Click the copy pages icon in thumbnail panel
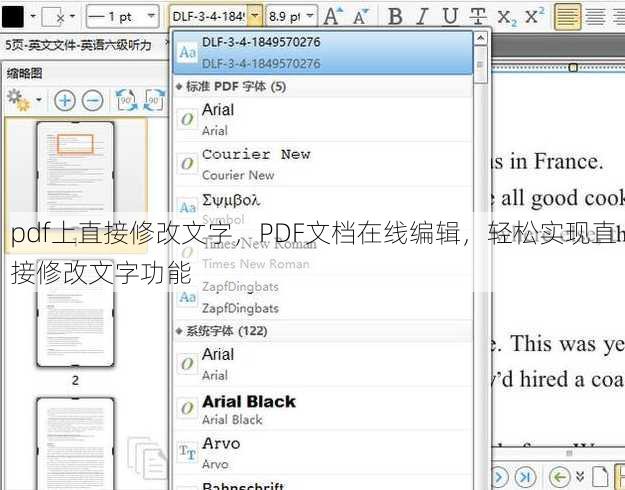The image size is (625, 490). coord(146,459)
